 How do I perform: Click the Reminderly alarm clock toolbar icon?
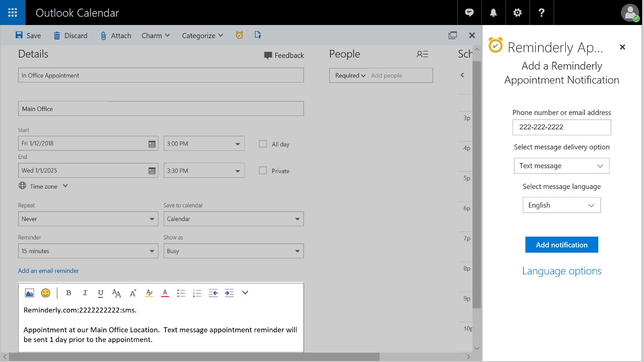(x=239, y=35)
